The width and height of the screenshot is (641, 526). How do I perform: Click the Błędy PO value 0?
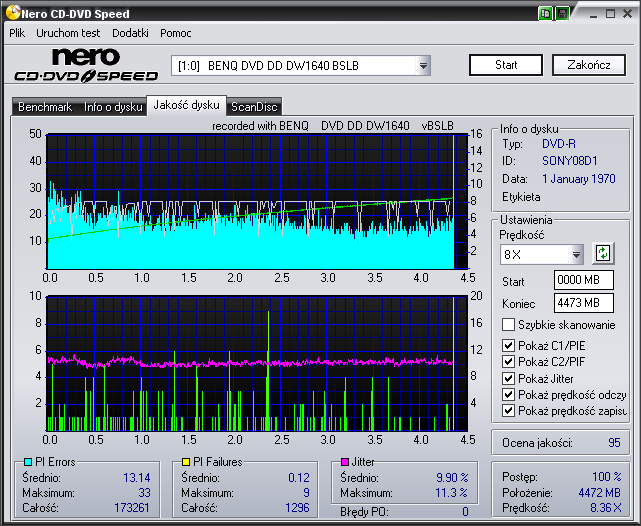[465, 512]
